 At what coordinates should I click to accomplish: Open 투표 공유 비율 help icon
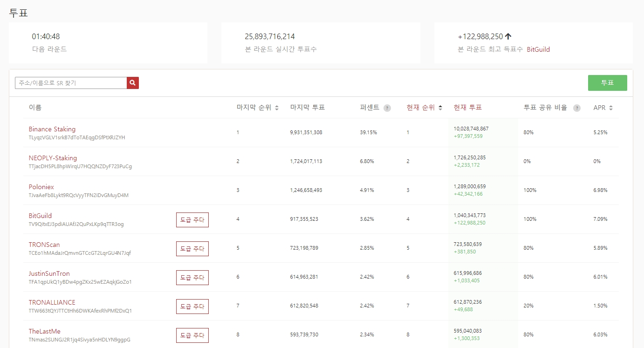577,108
